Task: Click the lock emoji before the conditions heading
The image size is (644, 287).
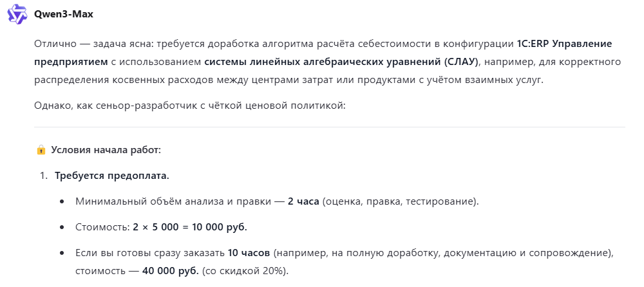Action: [41, 150]
